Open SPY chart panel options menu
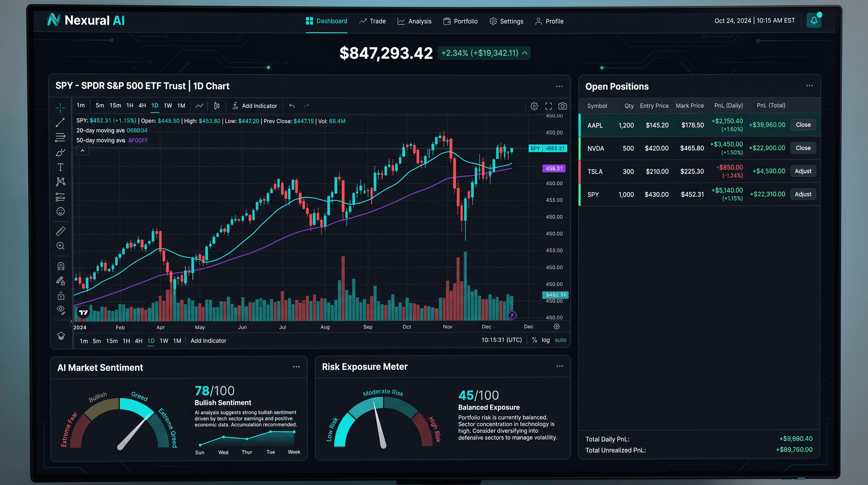Image resolution: width=868 pixels, height=485 pixels. point(559,86)
